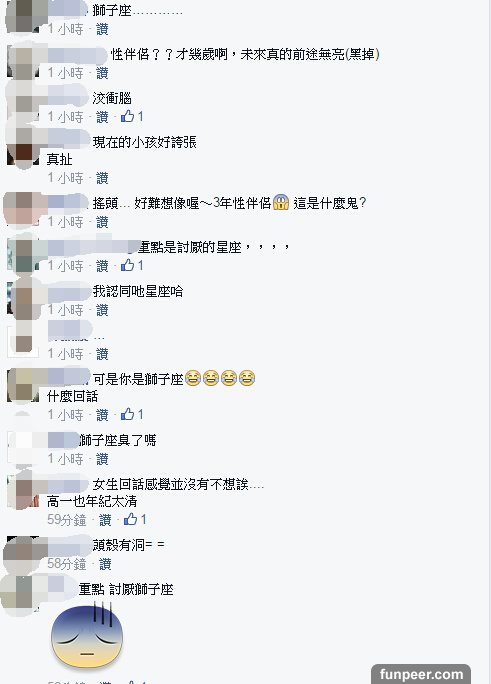Click thumbs-up icon beside 59分鐘 comment
This screenshot has height=684, width=491.
(x=130, y=519)
